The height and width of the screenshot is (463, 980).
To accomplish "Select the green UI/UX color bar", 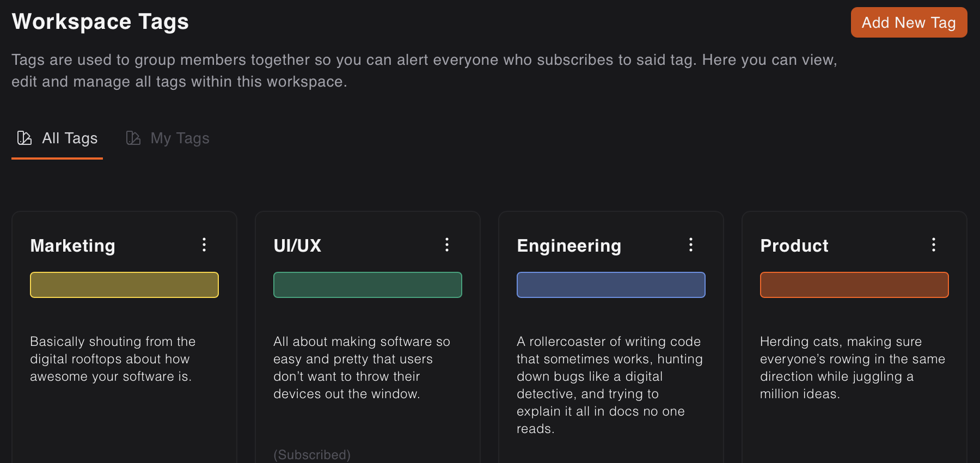I will point(367,285).
